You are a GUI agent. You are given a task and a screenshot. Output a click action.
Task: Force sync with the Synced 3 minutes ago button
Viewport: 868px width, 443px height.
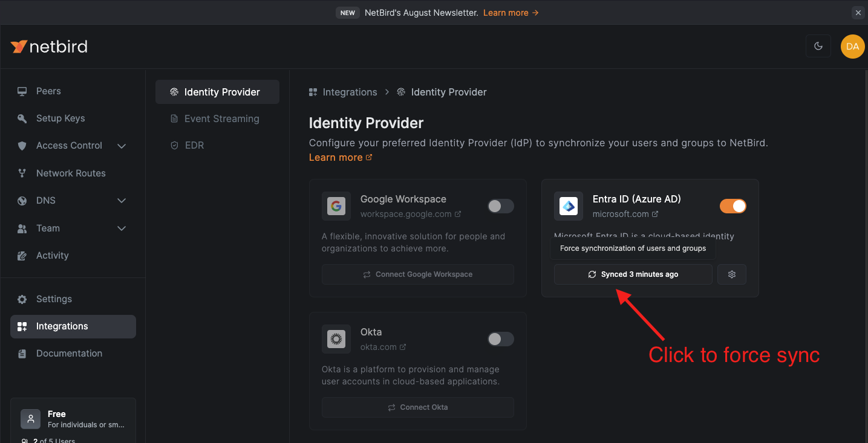pos(633,274)
